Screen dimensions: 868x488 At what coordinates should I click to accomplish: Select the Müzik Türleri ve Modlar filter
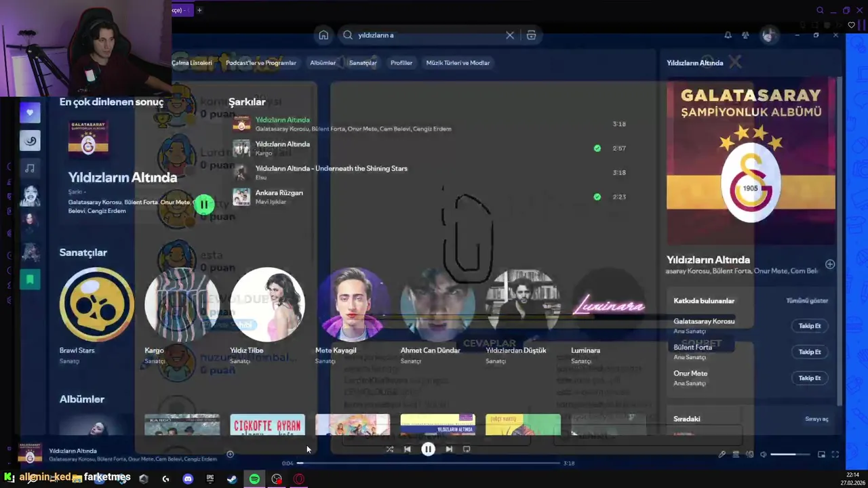pos(458,62)
